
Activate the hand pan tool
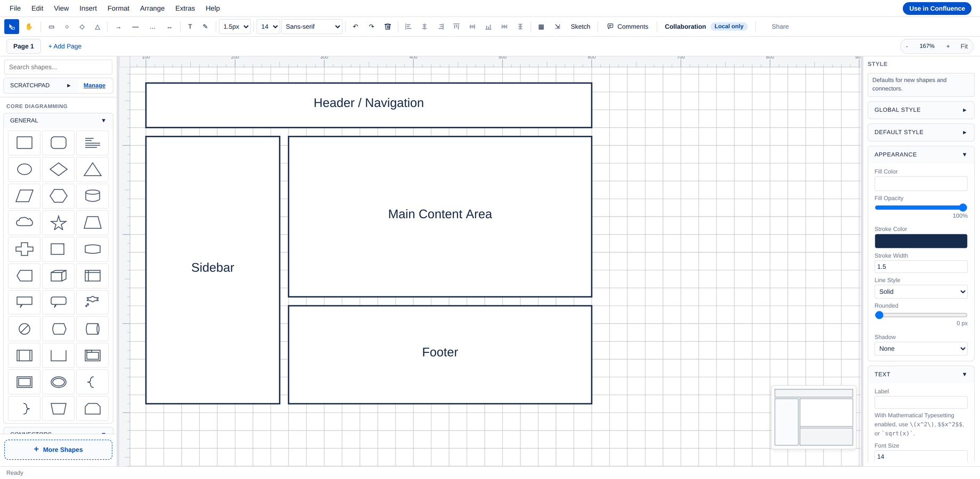click(29, 27)
